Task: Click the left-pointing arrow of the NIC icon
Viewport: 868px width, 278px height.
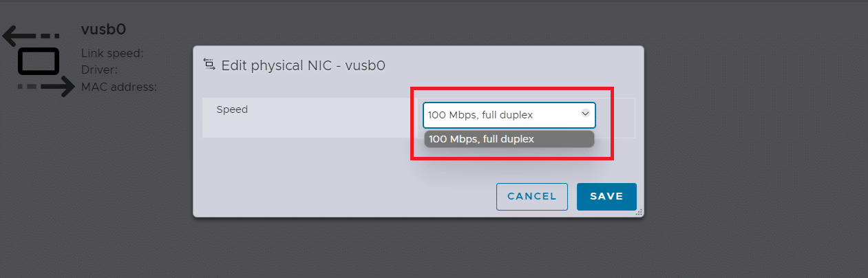Action: coord(31,36)
